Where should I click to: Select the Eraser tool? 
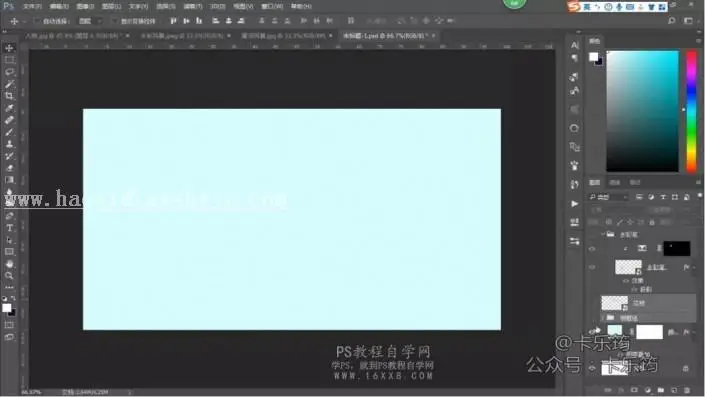click(9, 168)
